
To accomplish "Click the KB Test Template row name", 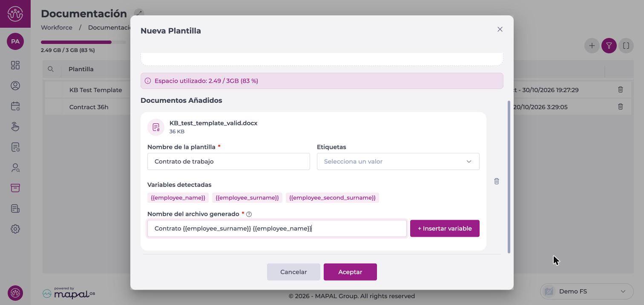I will [96, 90].
